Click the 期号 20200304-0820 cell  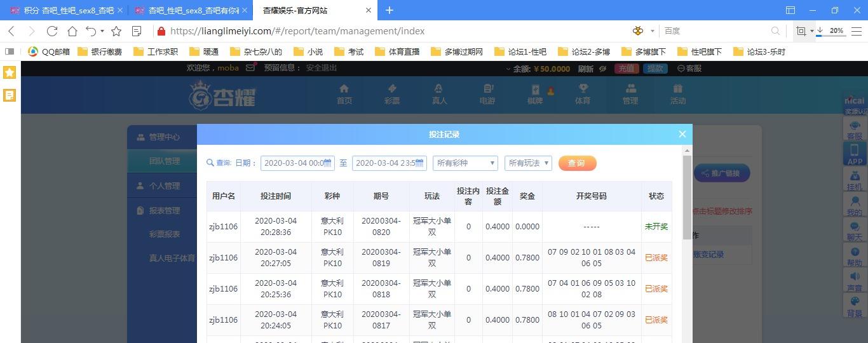(x=381, y=227)
